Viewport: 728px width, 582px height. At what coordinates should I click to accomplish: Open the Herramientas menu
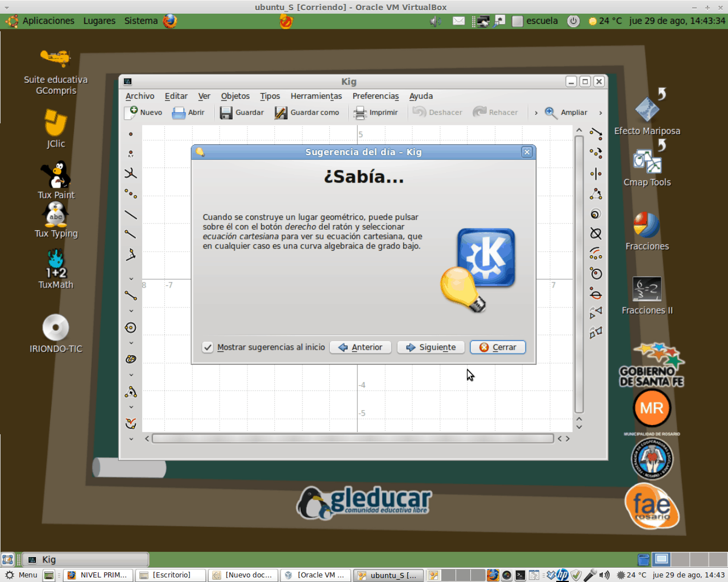[x=316, y=96]
